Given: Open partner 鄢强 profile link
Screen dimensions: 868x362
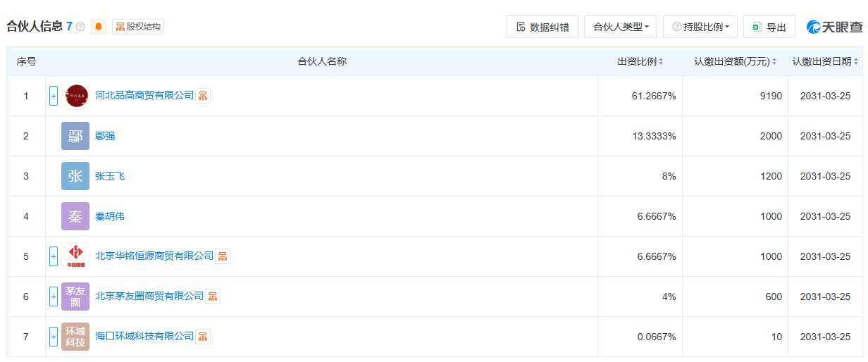Looking at the screenshot, I should pos(105,136).
